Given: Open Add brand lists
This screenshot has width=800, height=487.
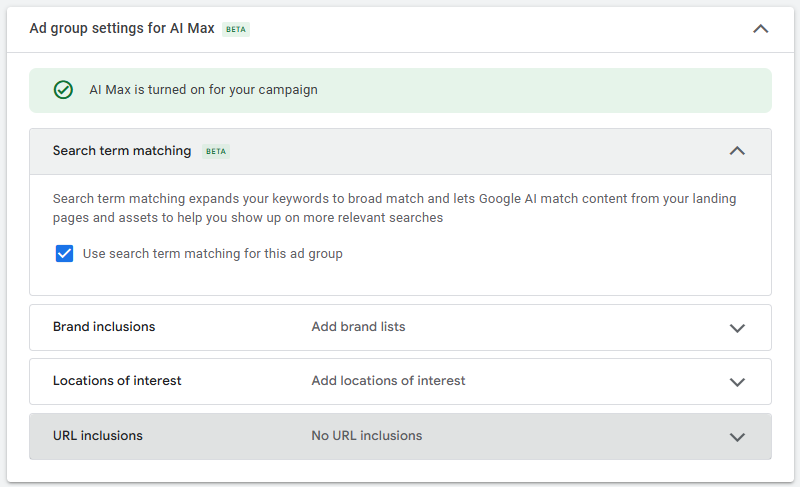Looking at the screenshot, I should coord(358,327).
